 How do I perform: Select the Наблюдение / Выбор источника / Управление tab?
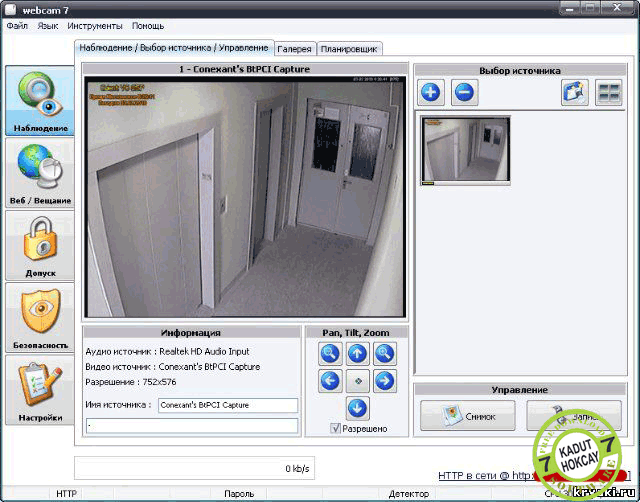[174, 48]
